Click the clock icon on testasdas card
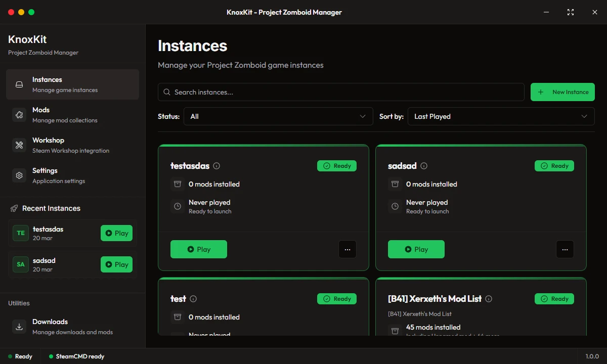 pyautogui.click(x=178, y=206)
